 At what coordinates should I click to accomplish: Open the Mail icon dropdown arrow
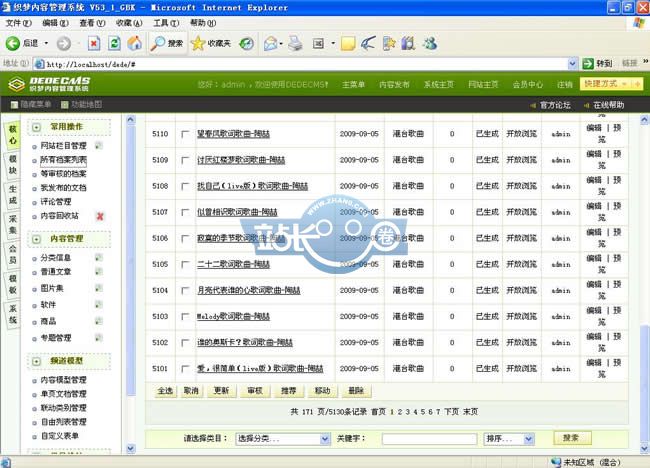pyautogui.click(x=281, y=44)
